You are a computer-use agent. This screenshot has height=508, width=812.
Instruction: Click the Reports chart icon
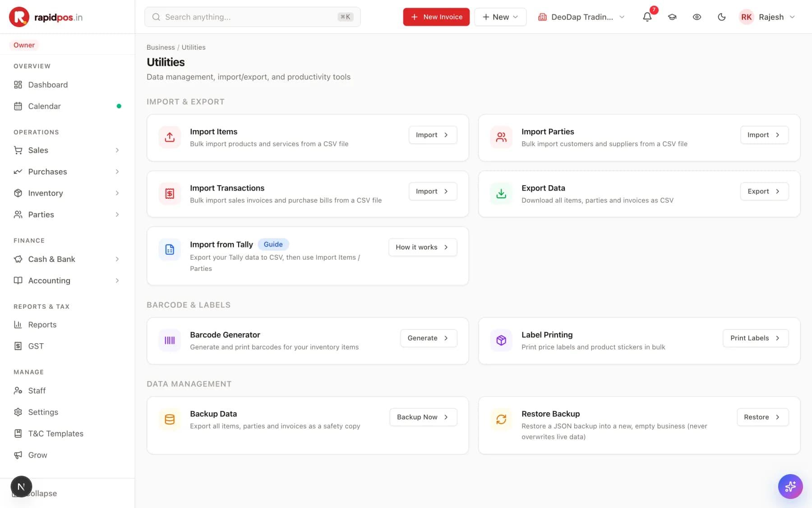pyautogui.click(x=18, y=325)
